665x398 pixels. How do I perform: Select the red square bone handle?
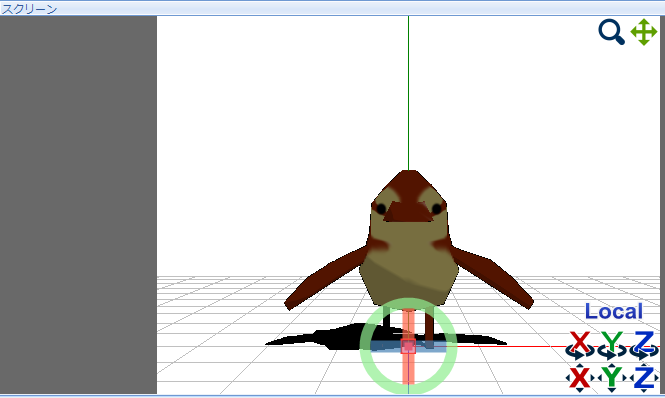[x=408, y=346]
